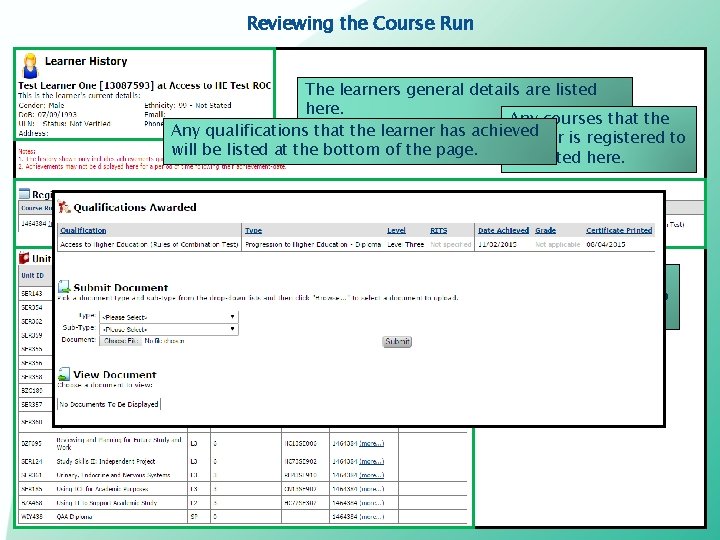Open more link in Urinary, Endocrine and Nervous Systems row
720x540 pixels.
coord(371,475)
